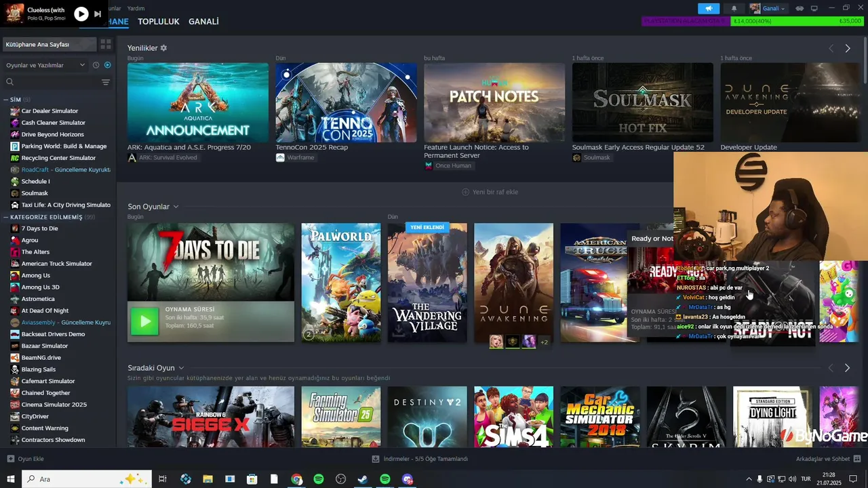Image resolution: width=868 pixels, height=488 pixels.
Task: Click the magnifier search icon in library sidebar
Action: tap(9, 82)
